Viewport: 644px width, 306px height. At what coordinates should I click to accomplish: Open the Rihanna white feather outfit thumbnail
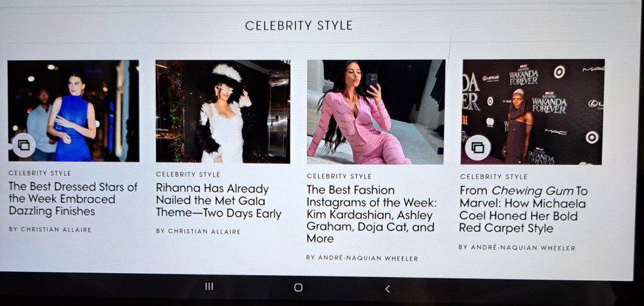pos(223,111)
